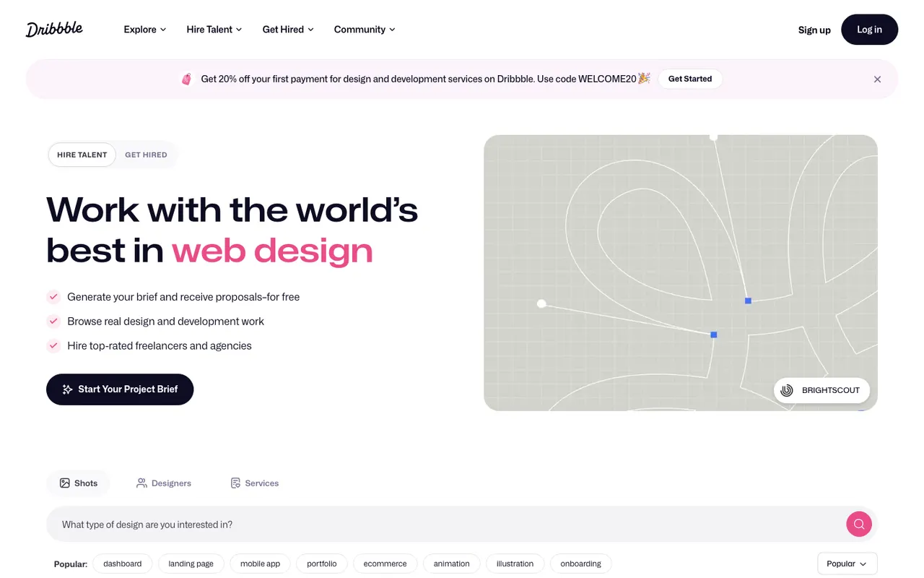Click the Brightscout fingerprint logo icon
Viewport: 924px width, 578px height.
pos(787,390)
